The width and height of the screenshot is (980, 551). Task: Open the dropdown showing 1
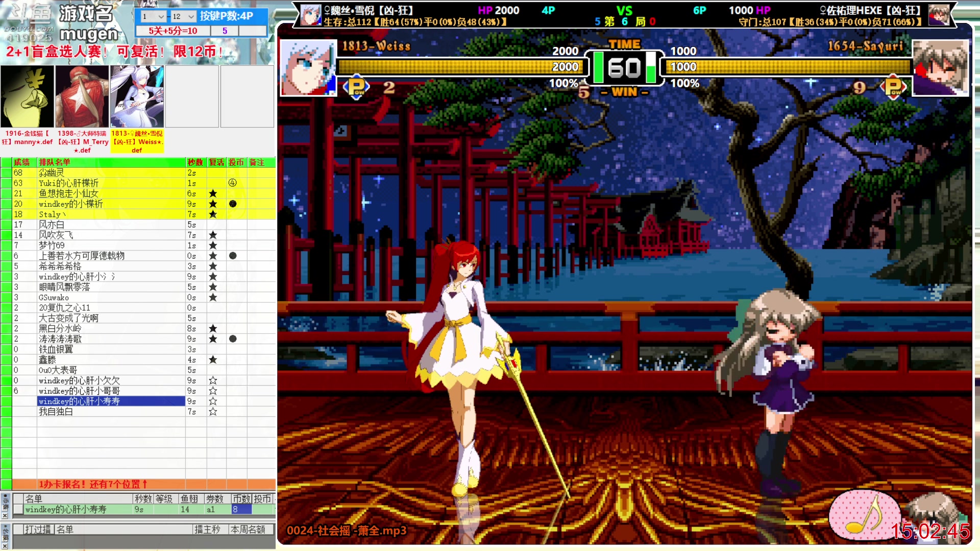[x=154, y=16]
